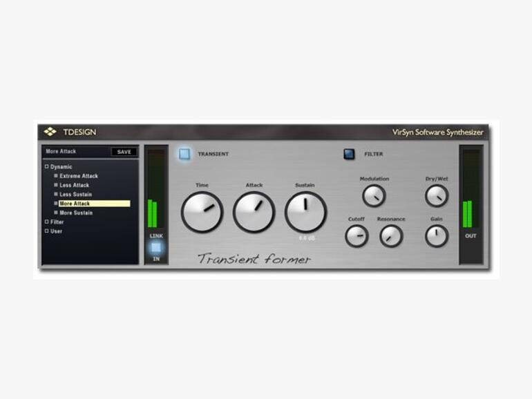The width and height of the screenshot is (532, 399).
Task: Select the highlighted More Attack preset
Action: tap(95, 204)
